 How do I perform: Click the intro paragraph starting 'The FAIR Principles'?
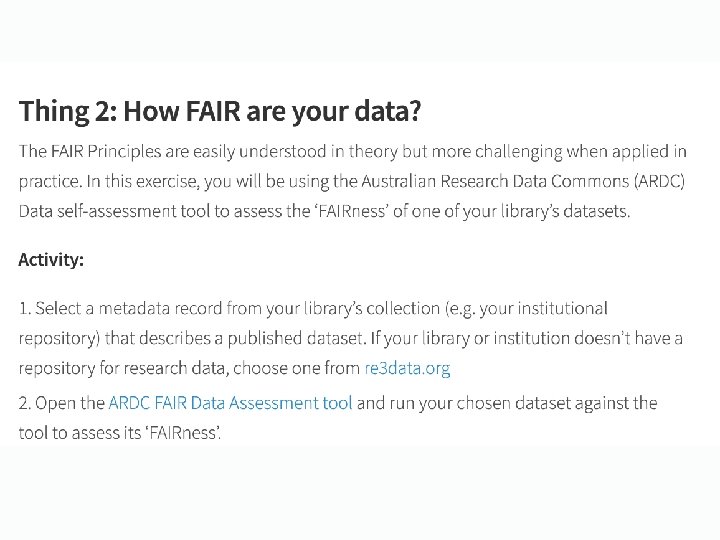[352, 181]
